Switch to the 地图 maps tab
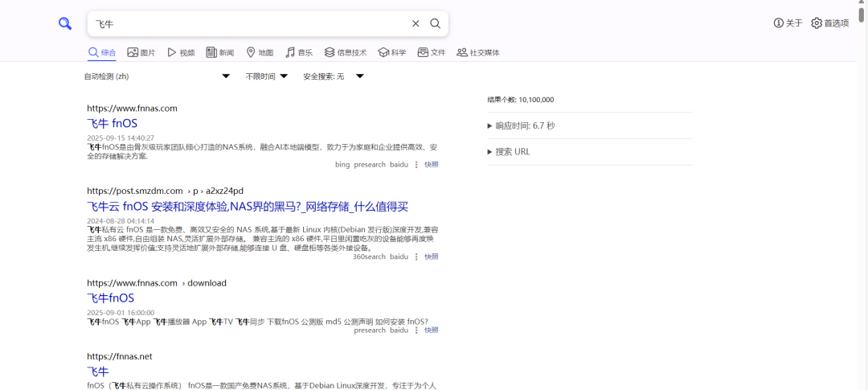The width and height of the screenshot is (868, 390). tap(260, 52)
